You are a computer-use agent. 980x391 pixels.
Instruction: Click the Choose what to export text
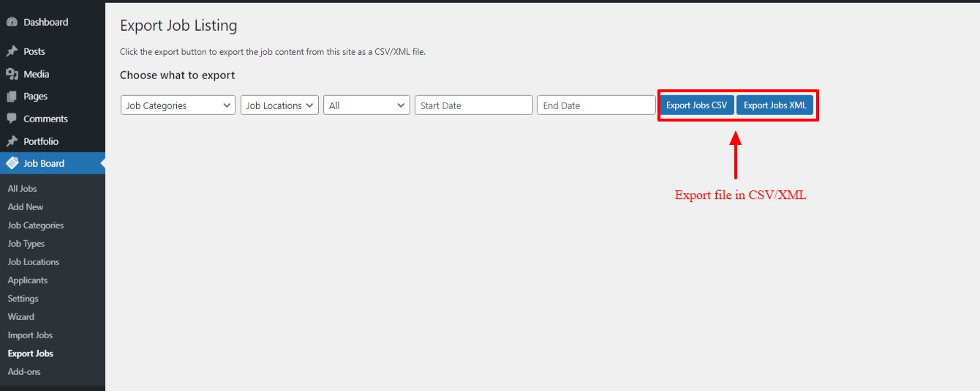pos(178,75)
